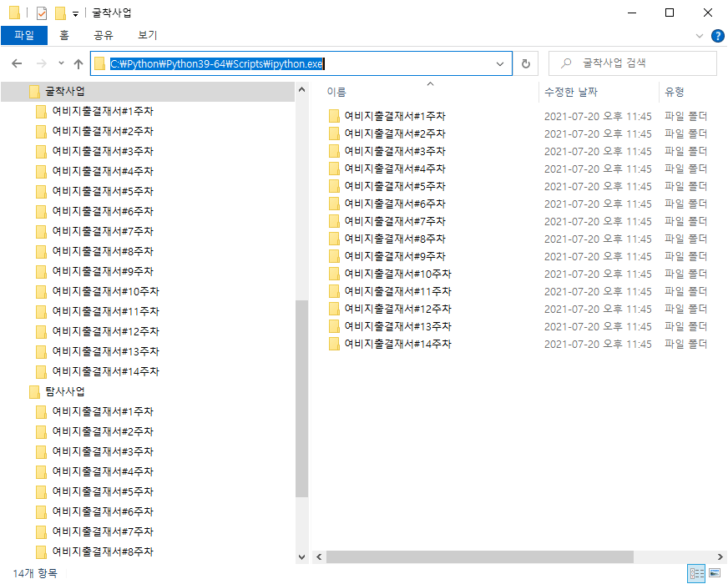The height and width of the screenshot is (584, 728).
Task: Click 여비지출결재서#14주차 name in file list
Action: 397,344
